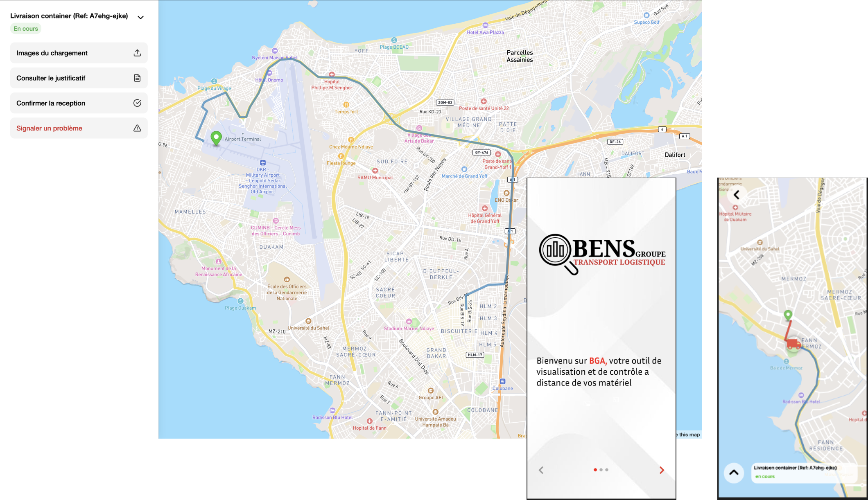Click the CUMINB Cercle Mess des Officiers marker
This screenshot has height=500, width=868.
click(276, 221)
